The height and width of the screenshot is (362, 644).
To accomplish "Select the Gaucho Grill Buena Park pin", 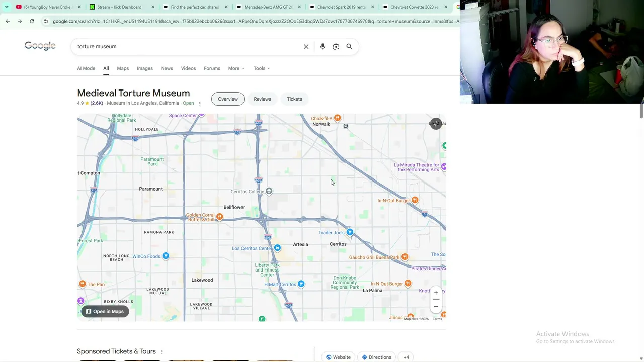I will click(x=405, y=257).
